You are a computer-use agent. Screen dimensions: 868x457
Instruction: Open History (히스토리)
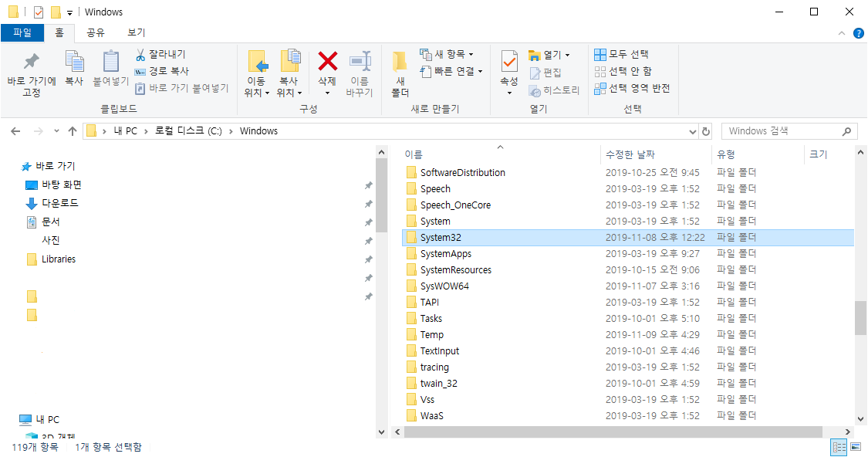click(554, 90)
